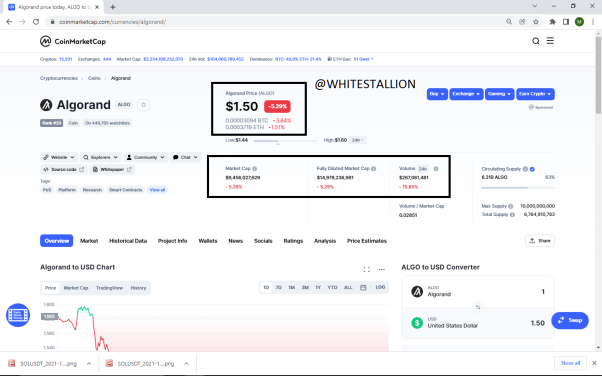Select the 1Y chart range

318,288
